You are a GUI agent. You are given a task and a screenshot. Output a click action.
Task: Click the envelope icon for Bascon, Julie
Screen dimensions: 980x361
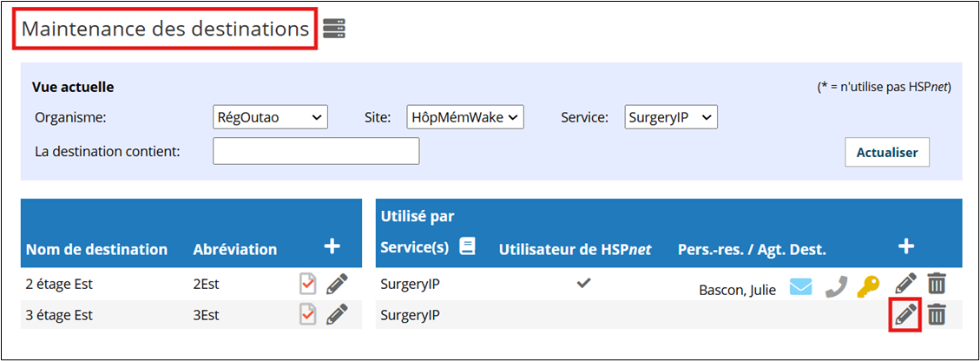point(800,286)
